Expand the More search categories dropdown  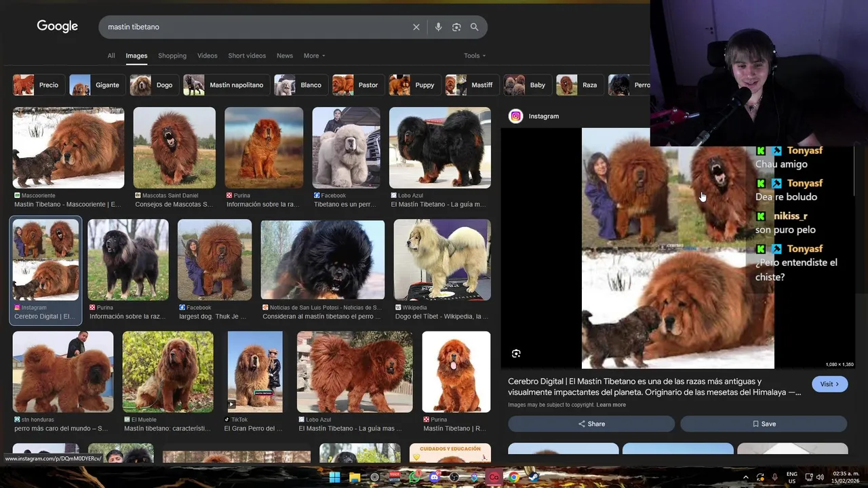point(314,56)
